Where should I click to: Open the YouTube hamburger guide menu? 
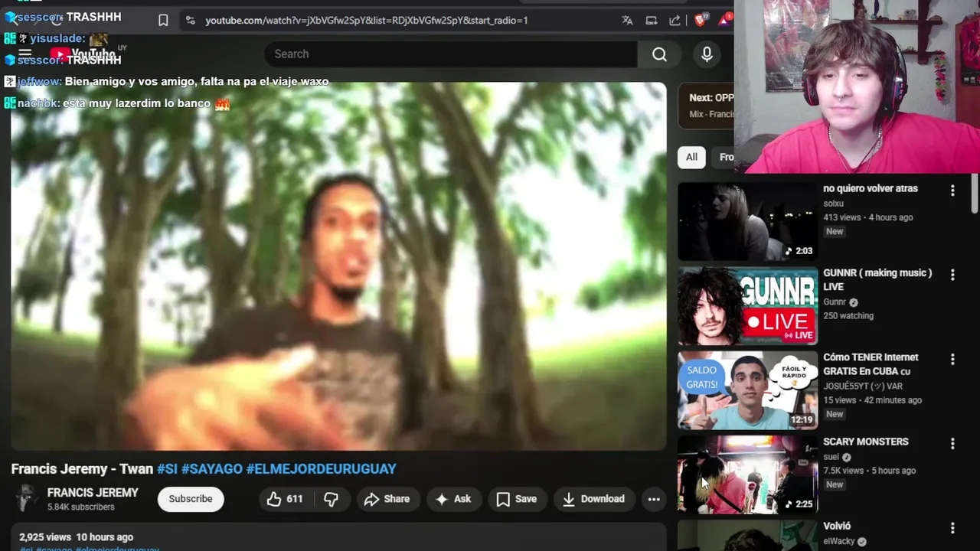click(x=25, y=54)
